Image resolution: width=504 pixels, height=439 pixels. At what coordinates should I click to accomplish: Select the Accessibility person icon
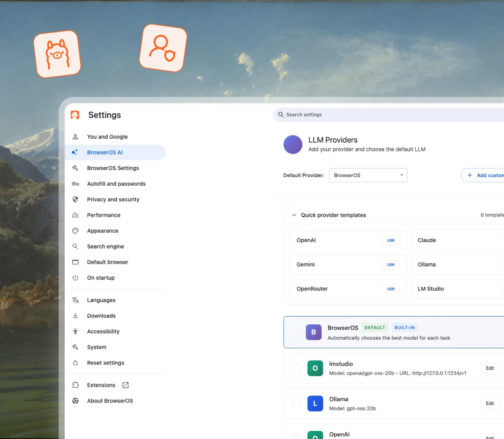(75, 331)
